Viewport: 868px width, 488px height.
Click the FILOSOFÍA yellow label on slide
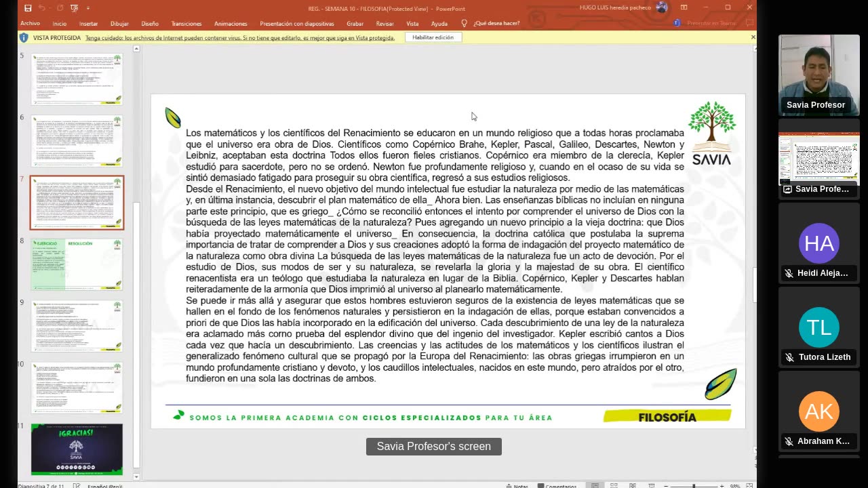pyautogui.click(x=667, y=417)
